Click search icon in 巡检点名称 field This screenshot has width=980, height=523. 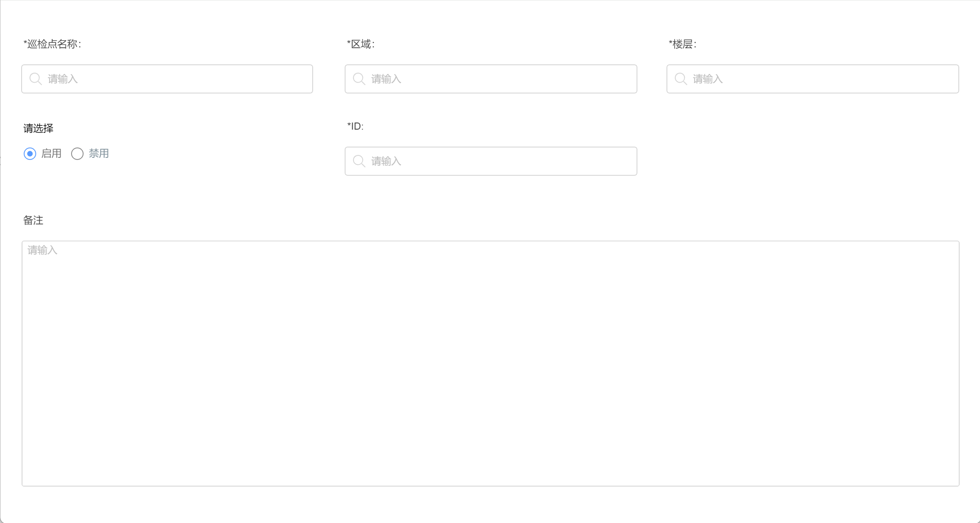36,79
